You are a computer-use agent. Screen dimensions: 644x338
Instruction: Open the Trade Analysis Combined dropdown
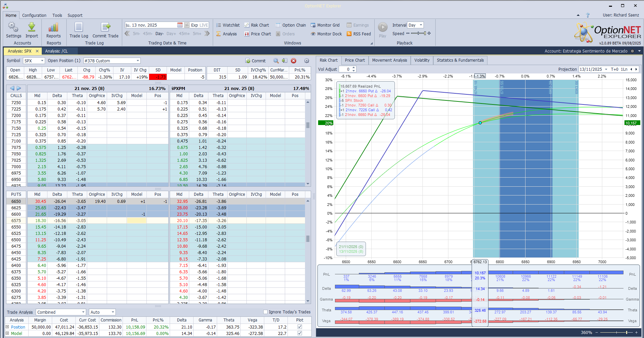coord(83,312)
